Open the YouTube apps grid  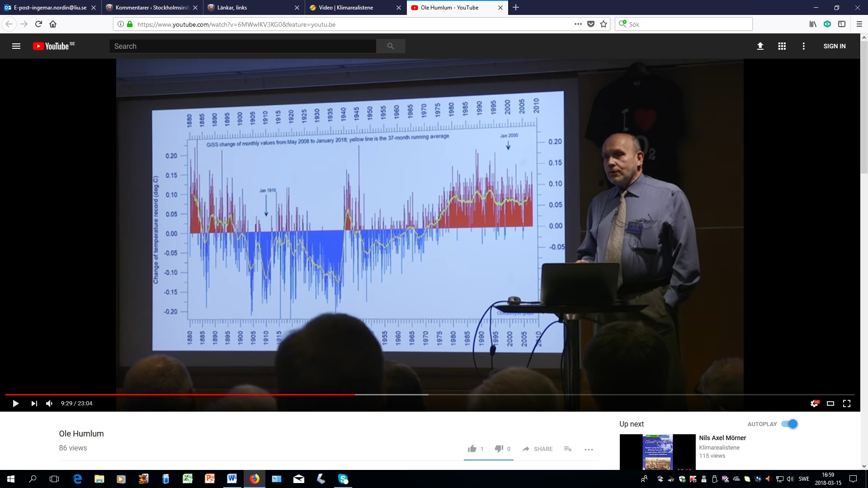pos(782,46)
